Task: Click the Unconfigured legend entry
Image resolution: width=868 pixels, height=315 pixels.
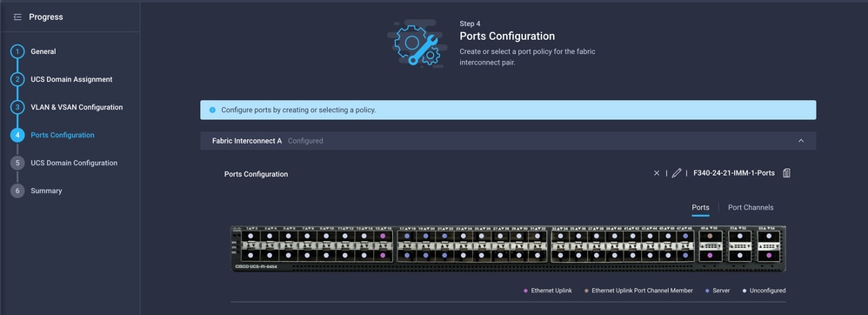Action: point(764,290)
